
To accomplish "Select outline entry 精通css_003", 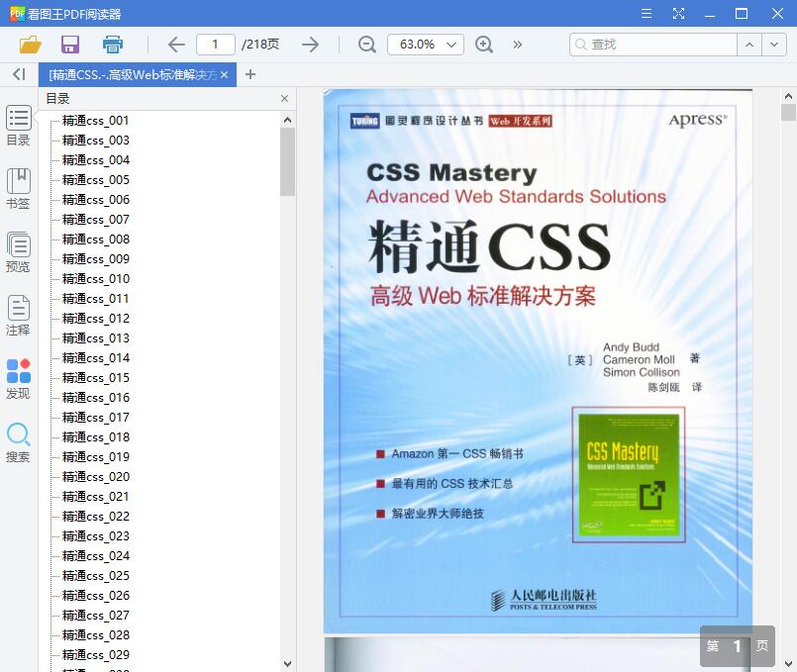I will pos(96,141).
